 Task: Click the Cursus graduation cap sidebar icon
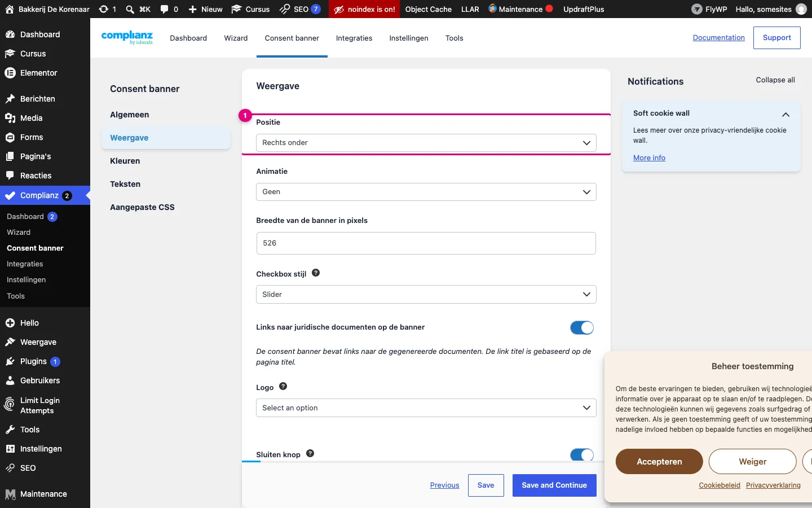[x=10, y=54]
